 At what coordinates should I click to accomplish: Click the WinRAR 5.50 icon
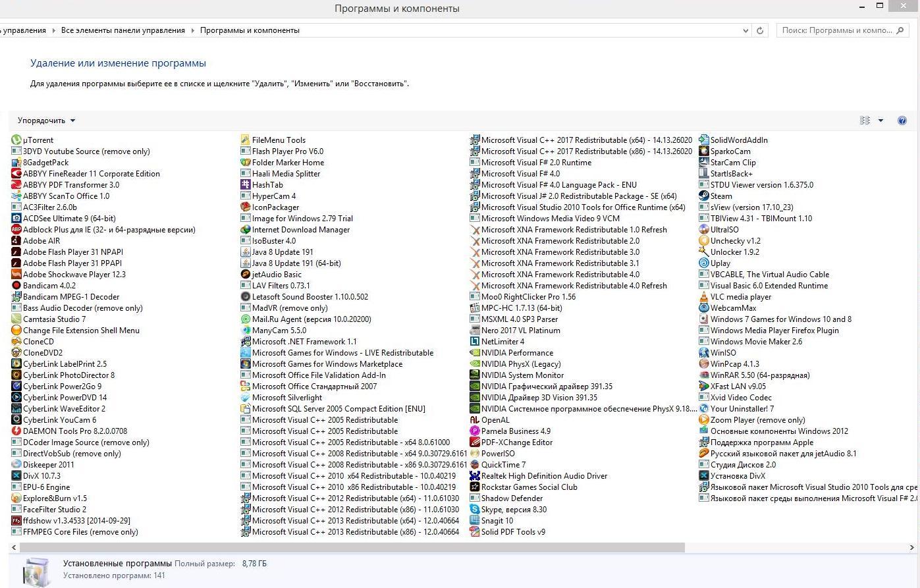click(704, 375)
